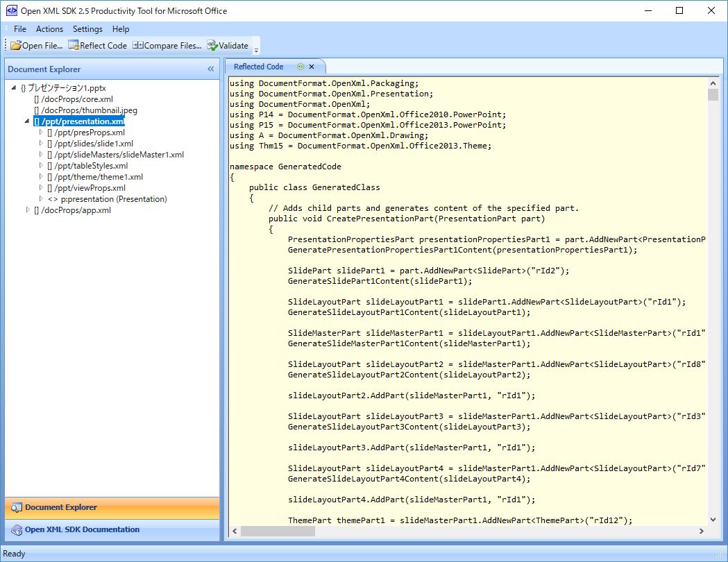Collapse the /ppt/presentation.xml tree node

(x=27, y=121)
